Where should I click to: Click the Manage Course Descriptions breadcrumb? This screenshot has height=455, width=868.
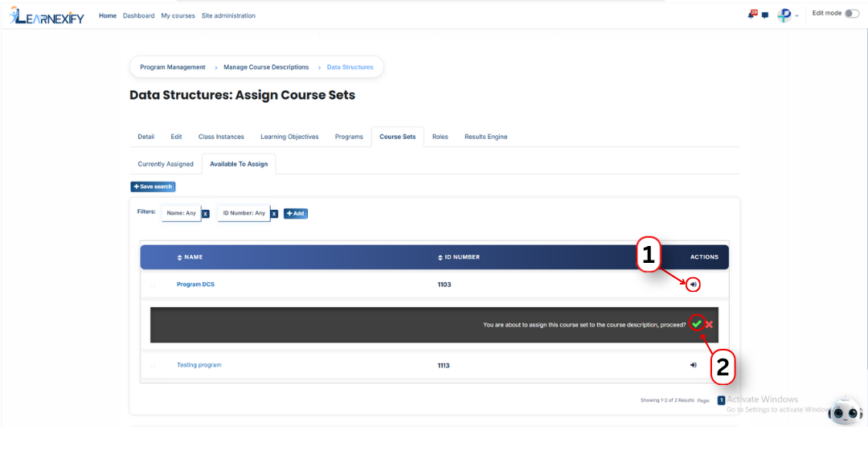point(266,67)
